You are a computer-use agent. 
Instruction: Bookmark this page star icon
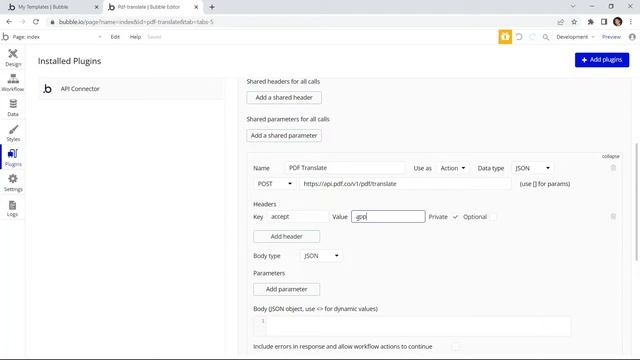point(574,22)
